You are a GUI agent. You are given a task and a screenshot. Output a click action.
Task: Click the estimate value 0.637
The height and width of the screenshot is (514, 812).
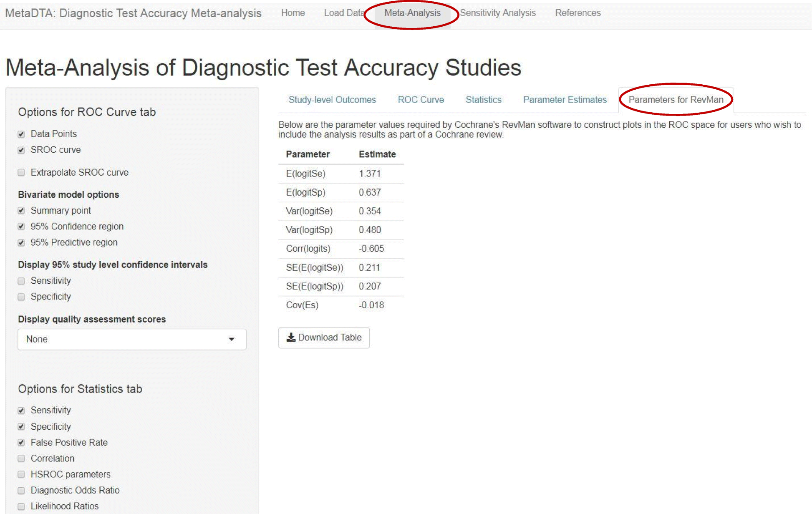pyautogui.click(x=370, y=192)
